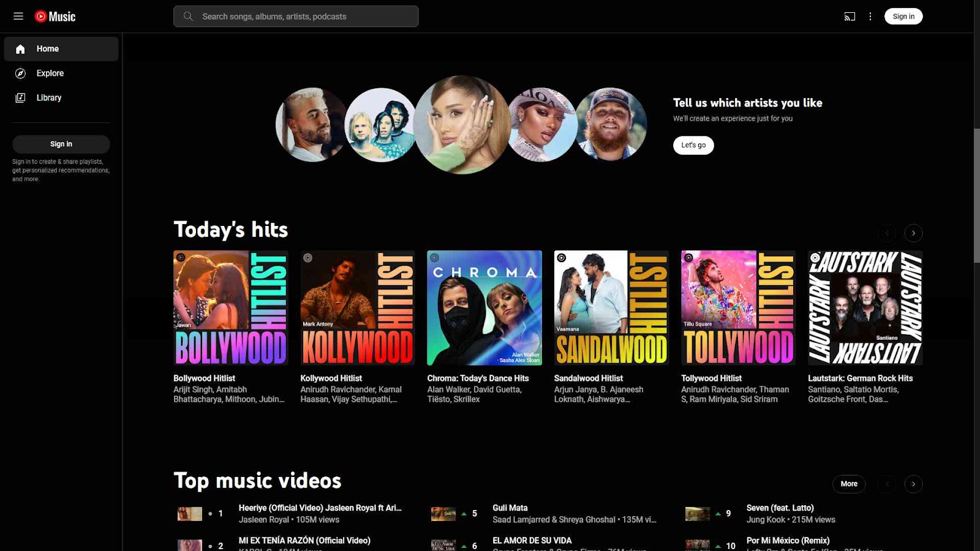Viewport: 980px width, 551px height.
Task: Click "We'll create an experience just for you"
Action: click(x=733, y=119)
